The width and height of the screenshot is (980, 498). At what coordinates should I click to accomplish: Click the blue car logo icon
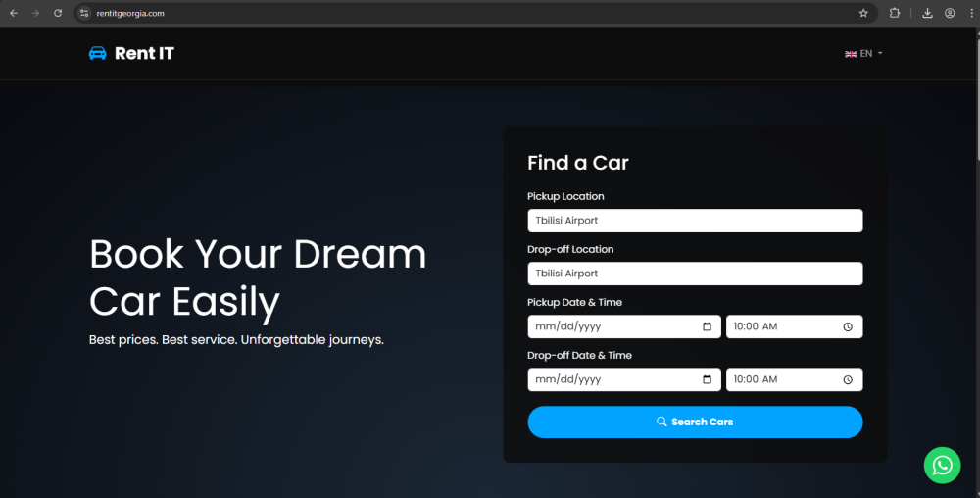97,53
